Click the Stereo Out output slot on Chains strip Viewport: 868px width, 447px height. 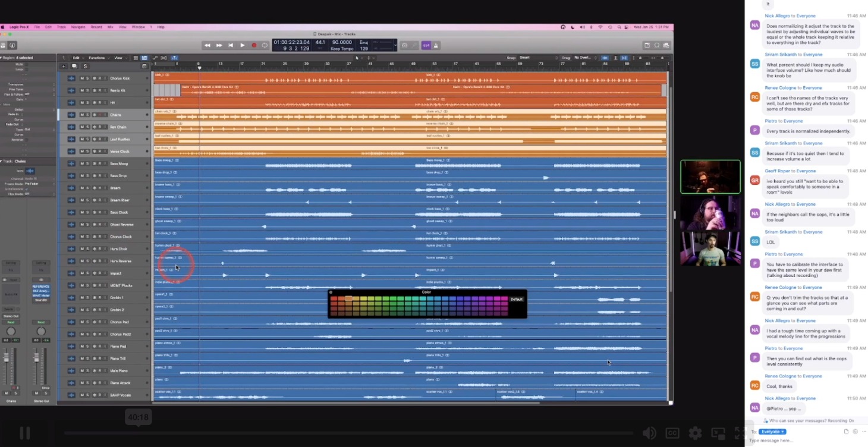pyautogui.click(x=11, y=316)
